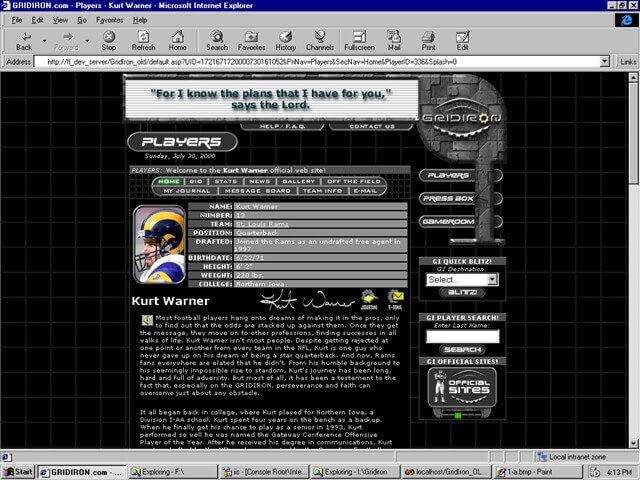Open the View menu
Viewport: 640px width, 480px height.
tap(60, 20)
